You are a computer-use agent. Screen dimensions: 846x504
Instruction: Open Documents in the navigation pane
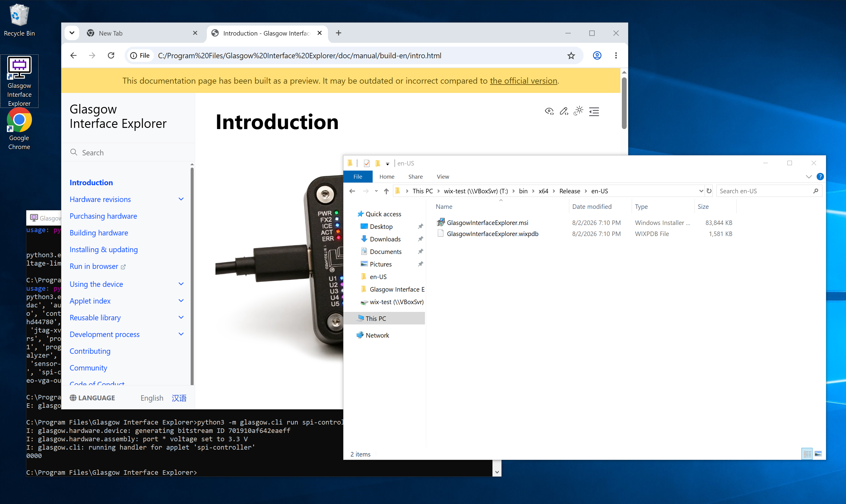[x=385, y=252]
